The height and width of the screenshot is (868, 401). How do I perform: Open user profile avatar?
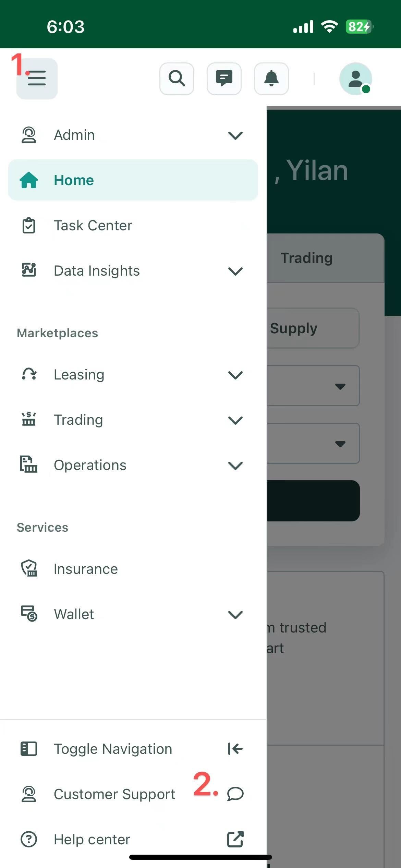click(356, 79)
